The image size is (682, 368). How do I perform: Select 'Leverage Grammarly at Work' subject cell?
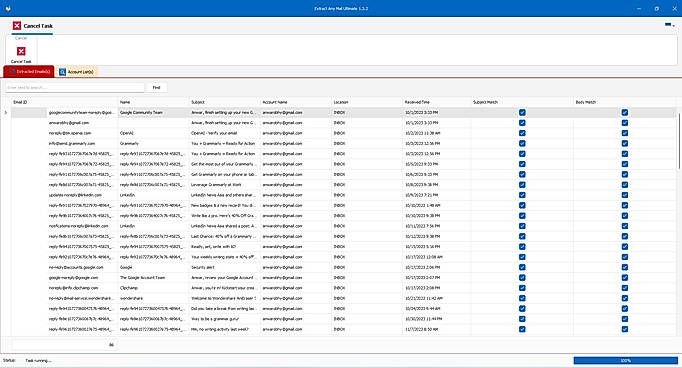point(225,185)
